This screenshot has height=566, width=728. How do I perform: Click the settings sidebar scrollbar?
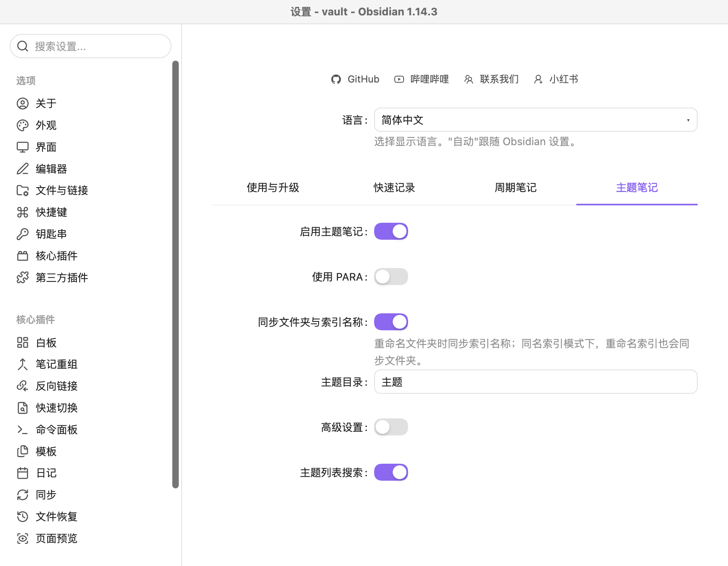coord(176,275)
